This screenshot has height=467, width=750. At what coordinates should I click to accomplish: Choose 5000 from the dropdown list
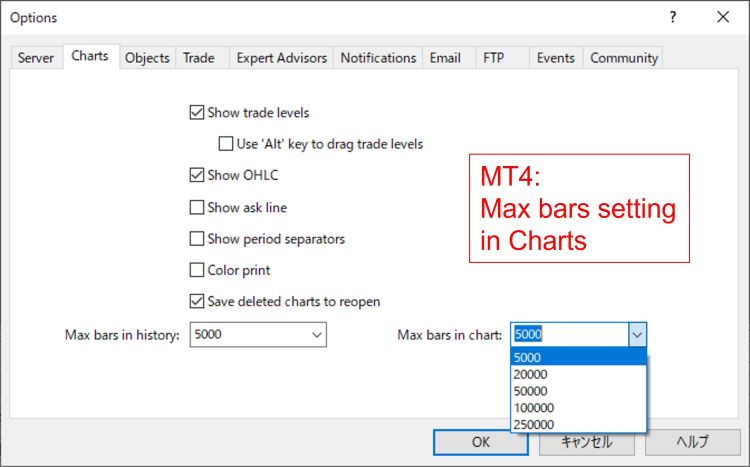pyautogui.click(x=579, y=357)
